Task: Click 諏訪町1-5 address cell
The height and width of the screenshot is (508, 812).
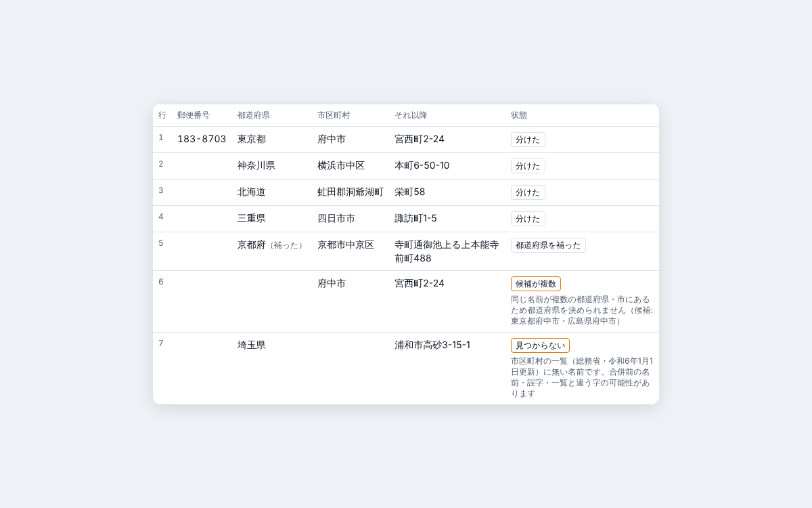Action: click(415, 218)
